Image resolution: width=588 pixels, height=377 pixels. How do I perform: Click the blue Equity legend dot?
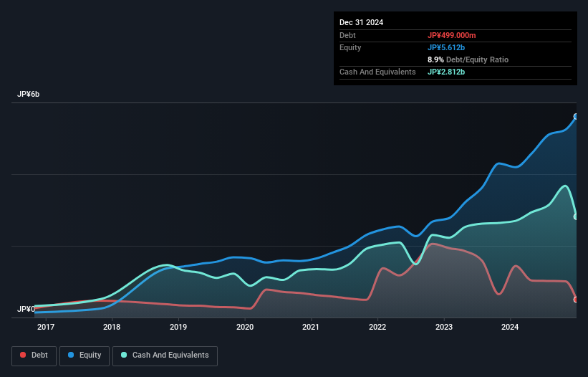pos(71,355)
